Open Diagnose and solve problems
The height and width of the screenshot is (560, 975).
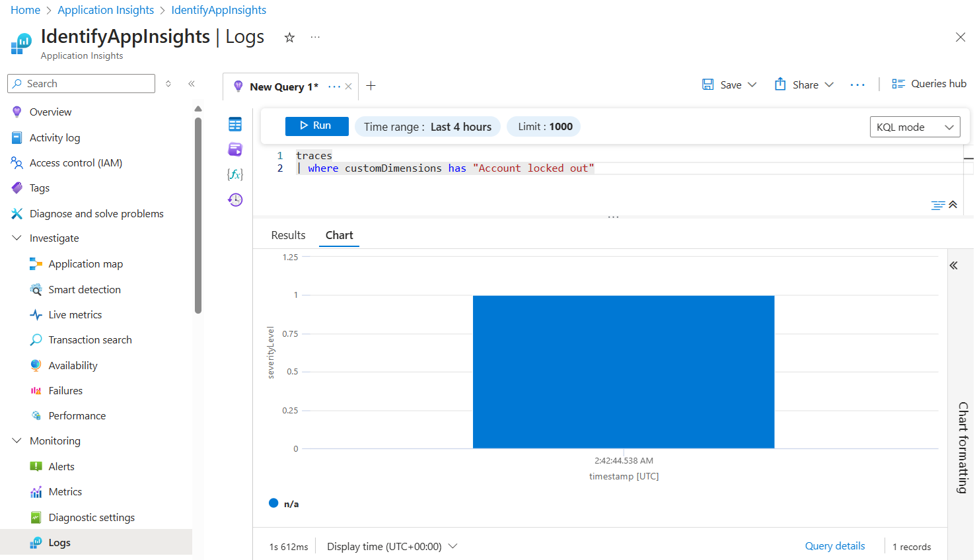pos(96,213)
